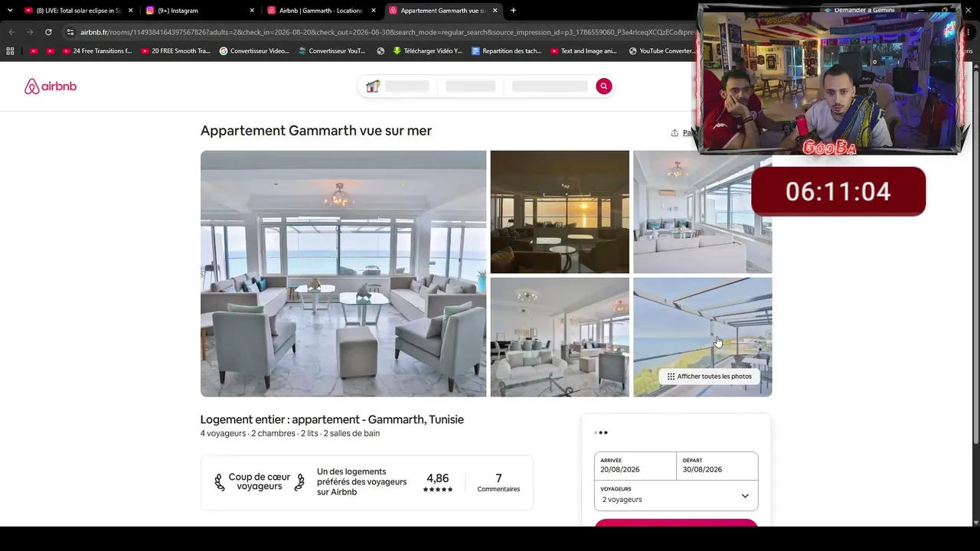Open the bottom-middle sofa room photo thumbnail
This screenshot has width=980, height=551.
coord(560,337)
